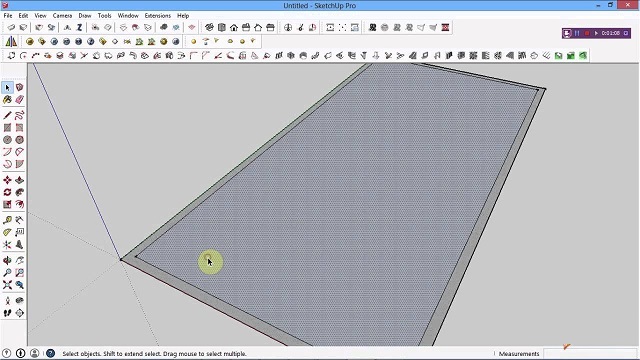Viewport: 640px width, 360px height.
Task: Click the 'Untitled - SketchUp Pro' title text
Action: pyautogui.click(x=320, y=6)
